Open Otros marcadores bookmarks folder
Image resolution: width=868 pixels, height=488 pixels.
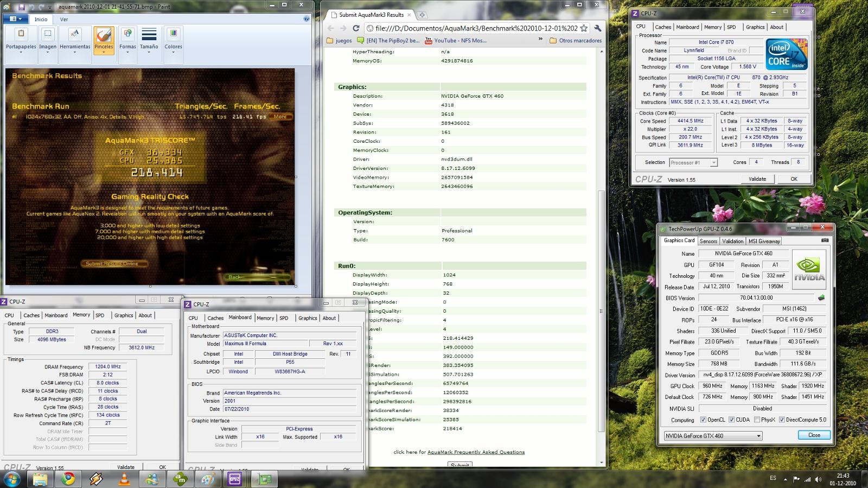(576, 41)
